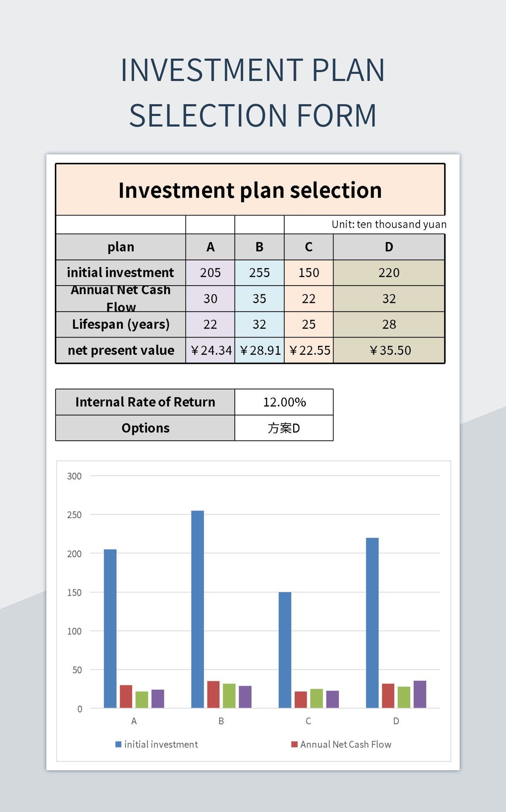Screen dimensions: 506x812
Task: Click the red Annual Net Cash Flow legend swatch
Action: pos(294,744)
